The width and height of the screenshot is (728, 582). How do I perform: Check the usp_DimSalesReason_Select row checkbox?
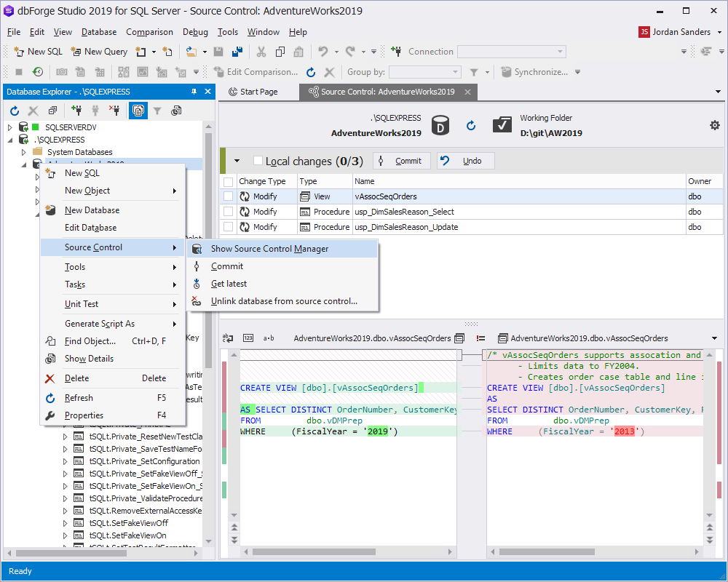[228, 212]
